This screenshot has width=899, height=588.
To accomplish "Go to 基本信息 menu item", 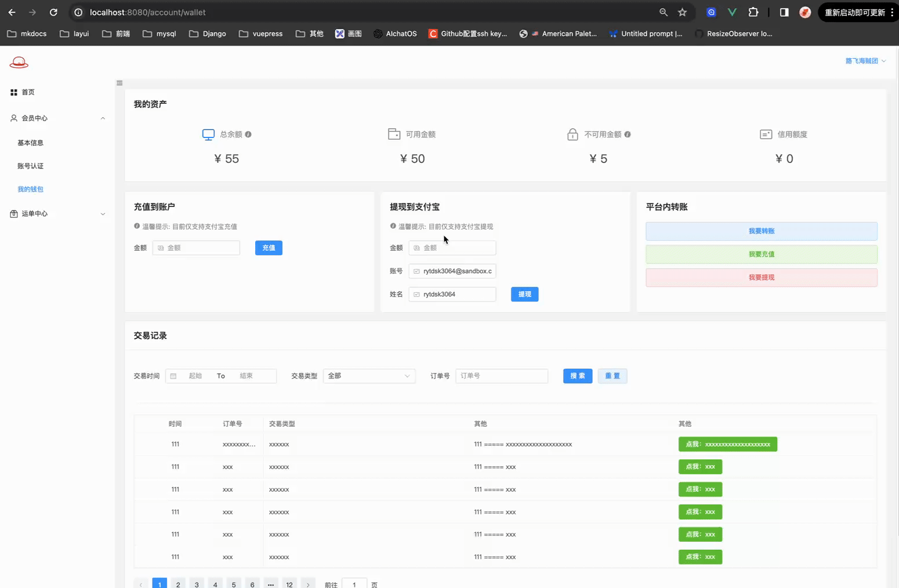I will point(30,143).
